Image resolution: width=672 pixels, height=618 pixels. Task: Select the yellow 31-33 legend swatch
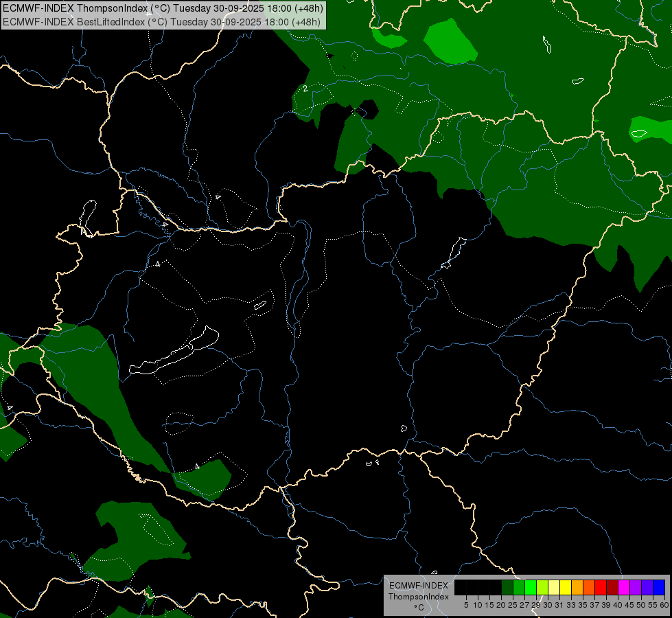(x=566, y=587)
